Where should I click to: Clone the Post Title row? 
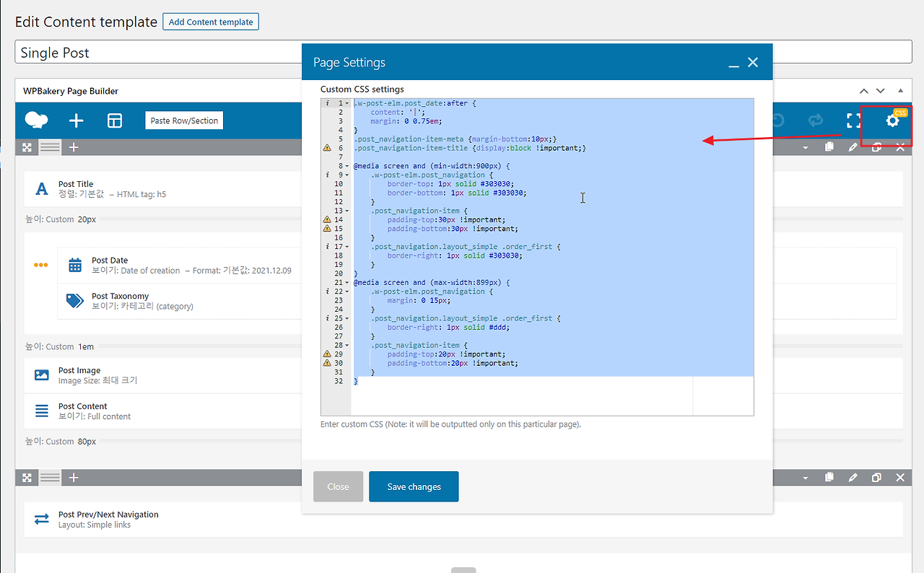tap(876, 147)
